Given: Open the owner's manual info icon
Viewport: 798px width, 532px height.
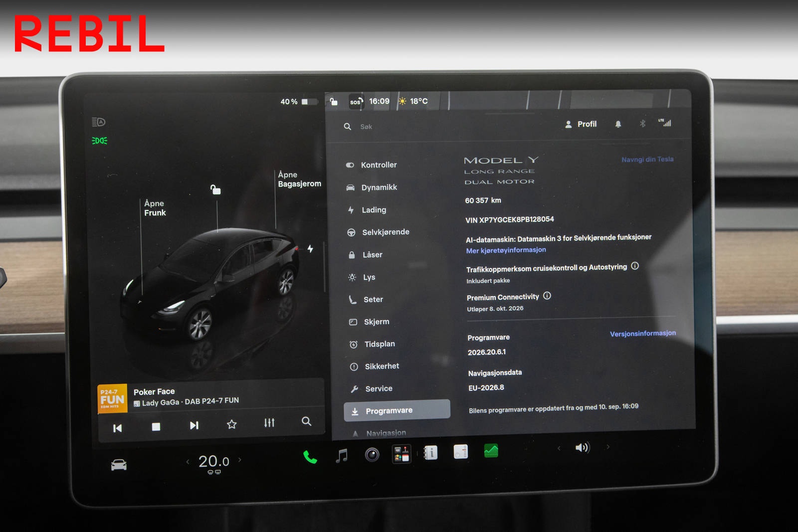Looking at the screenshot, I should [x=430, y=453].
